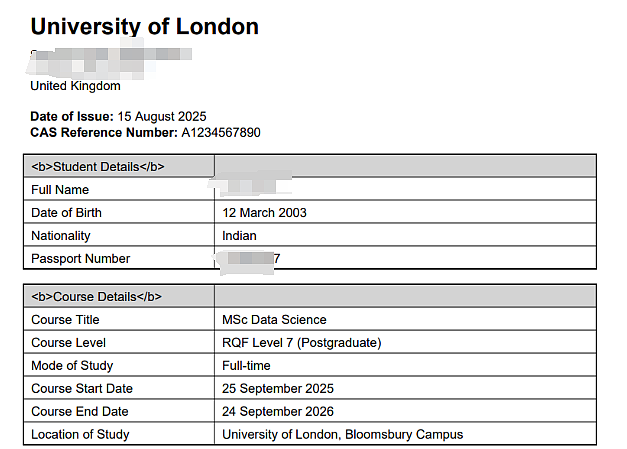Click the University of London heading

pos(144,26)
